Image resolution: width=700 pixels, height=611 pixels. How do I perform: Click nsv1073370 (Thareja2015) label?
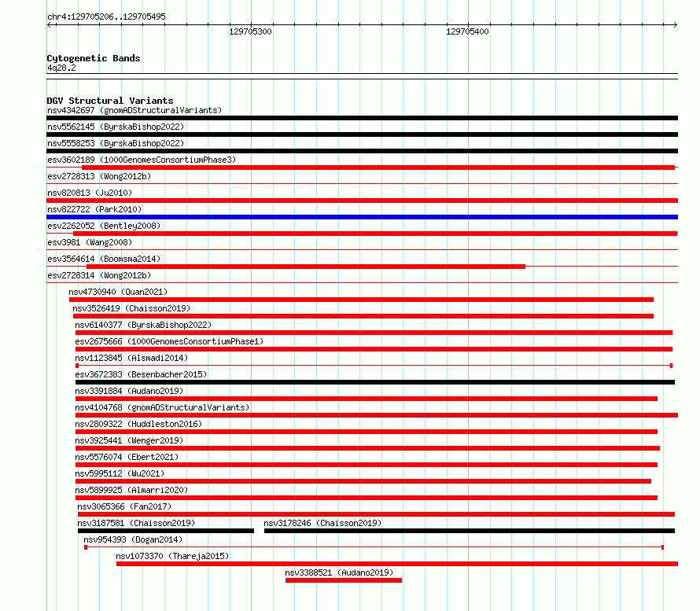coord(172,556)
